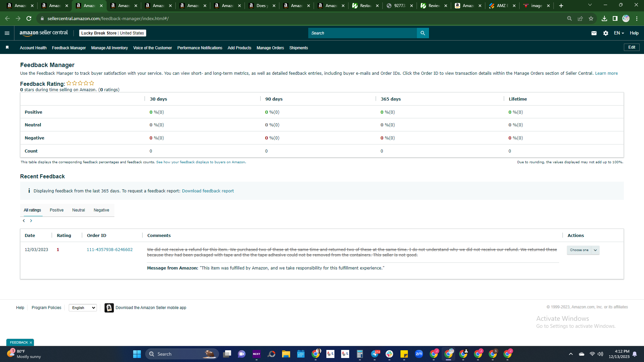
Task: Open Performance Notifications
Action: point(200,48)
